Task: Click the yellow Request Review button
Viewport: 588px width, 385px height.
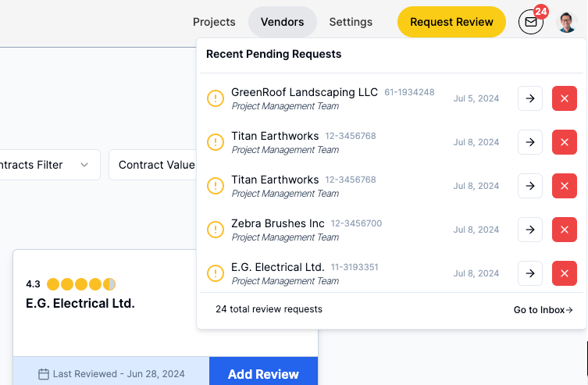Action: pyautogui.click(x=451, y=22)
